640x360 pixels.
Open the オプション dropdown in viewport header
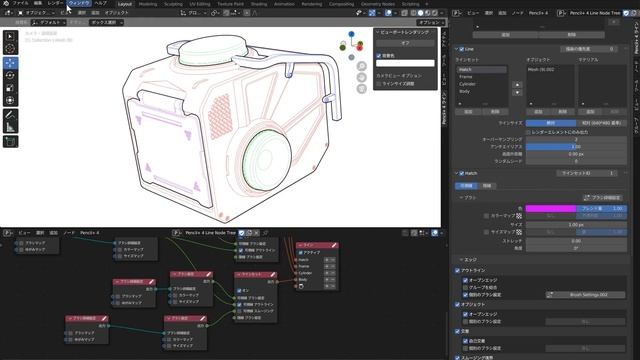click(431, 22)
